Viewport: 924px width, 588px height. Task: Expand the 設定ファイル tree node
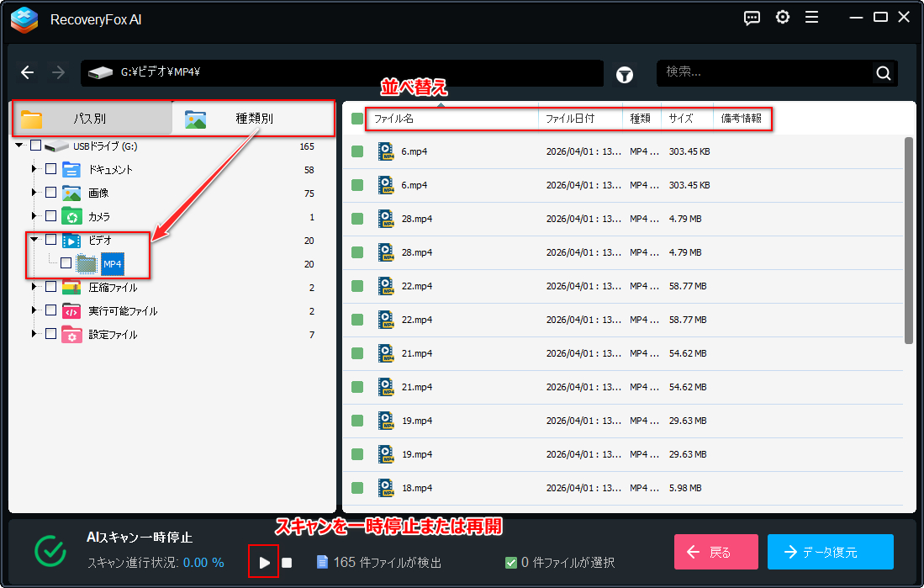tap(34, 334)
